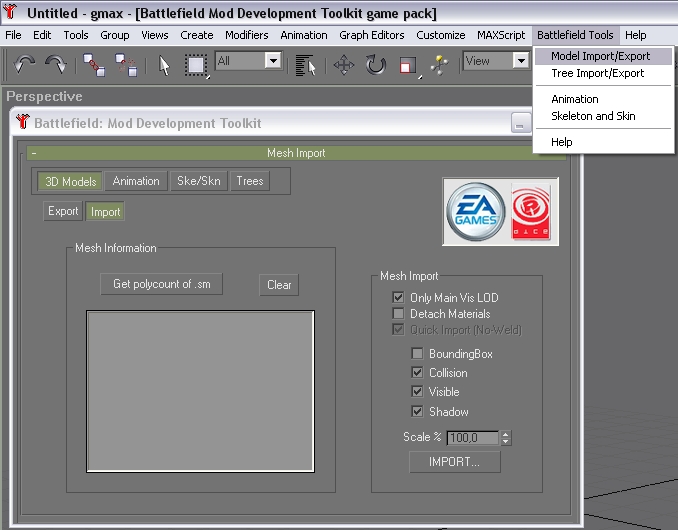Image resolution: width=678 pixels, height=530 pixels.
Task: Click the Mesh Information list box
Action: (200, 392)
